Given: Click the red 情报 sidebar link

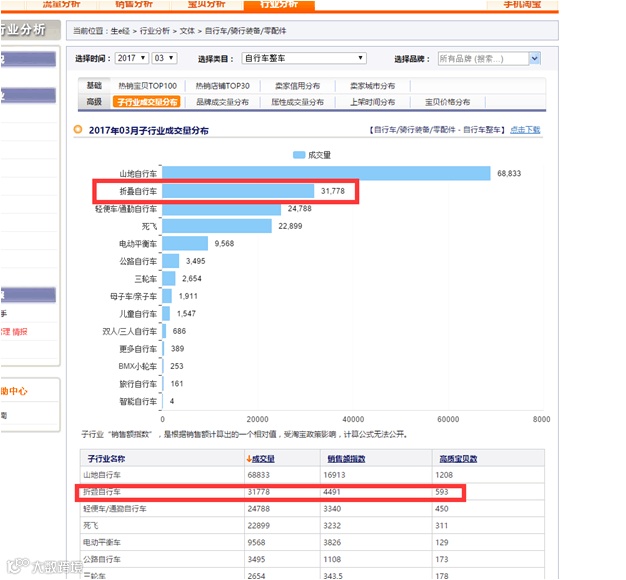Looking at the screenshot, I should 20,332.
